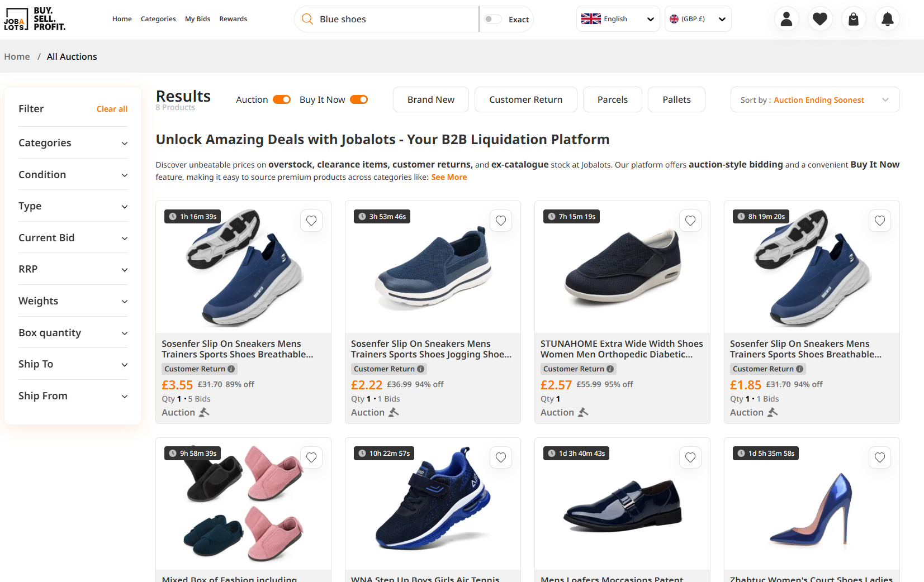Filter results by Pallets
The height and width of the screenshot is (582, 924).
point(676,99)
